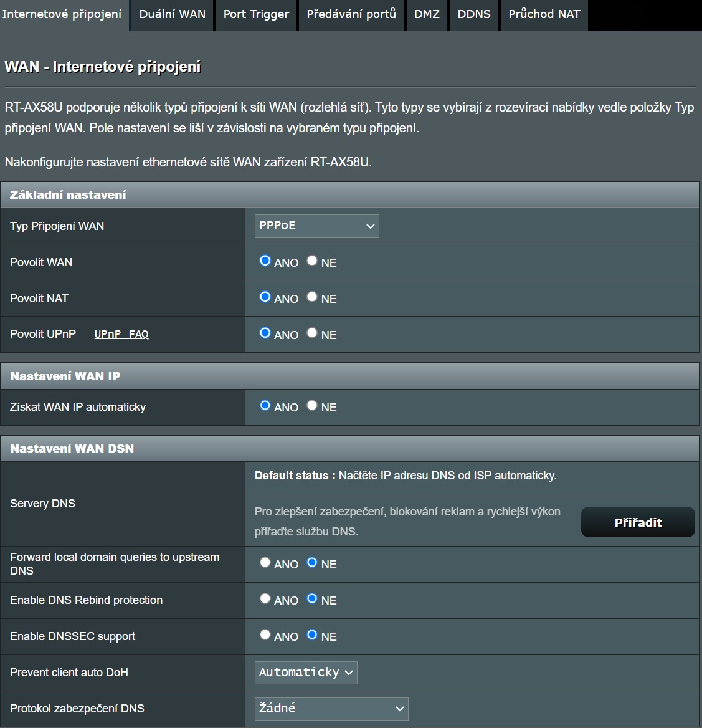Enable DNS Rebind protection with ANO
The height and width of the screenshot is (728, 702).
pyautogui.click(x=265, y=599)
